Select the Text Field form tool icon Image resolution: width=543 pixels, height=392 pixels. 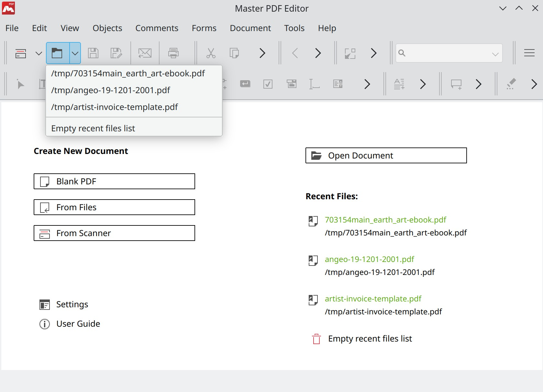click(x=314, y=84)
